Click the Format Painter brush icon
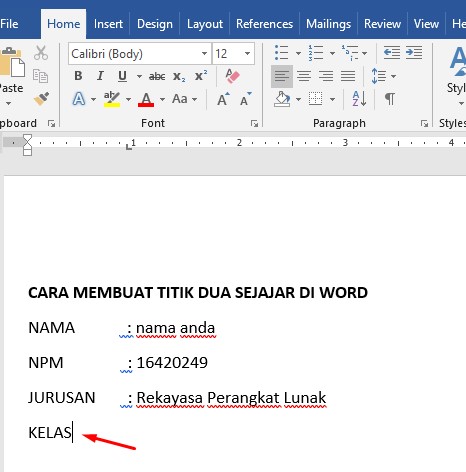Image resolution: width=466 pixels, height=472 pixels. pos(41,99)
